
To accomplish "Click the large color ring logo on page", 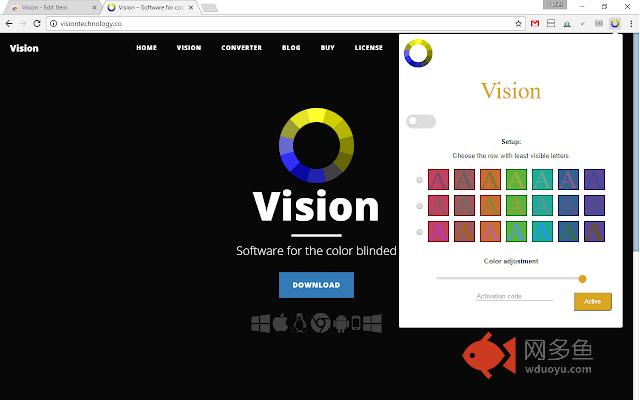I will [316, 145].
